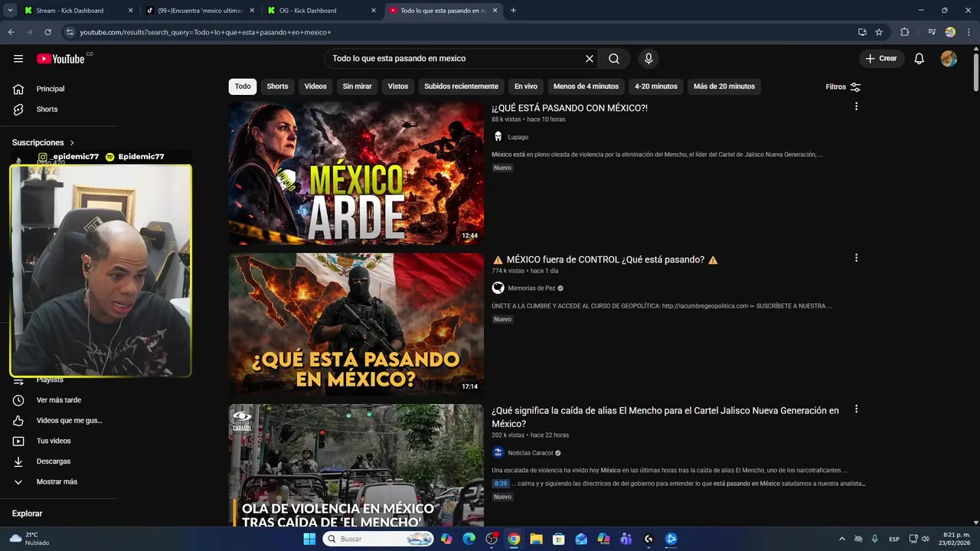Expand Suscripciones section chevron
Image resolution: width=980 pixels, height=551 pixels.
(72, 143)
